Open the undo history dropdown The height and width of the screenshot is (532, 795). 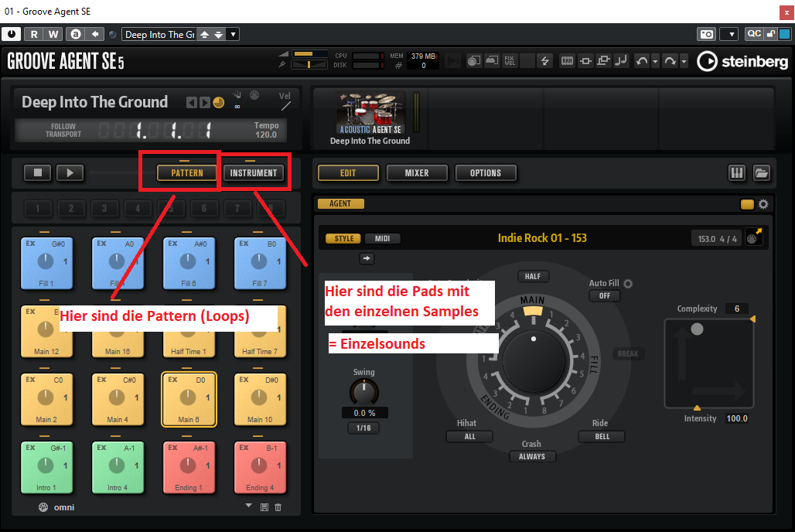[655, 61]
